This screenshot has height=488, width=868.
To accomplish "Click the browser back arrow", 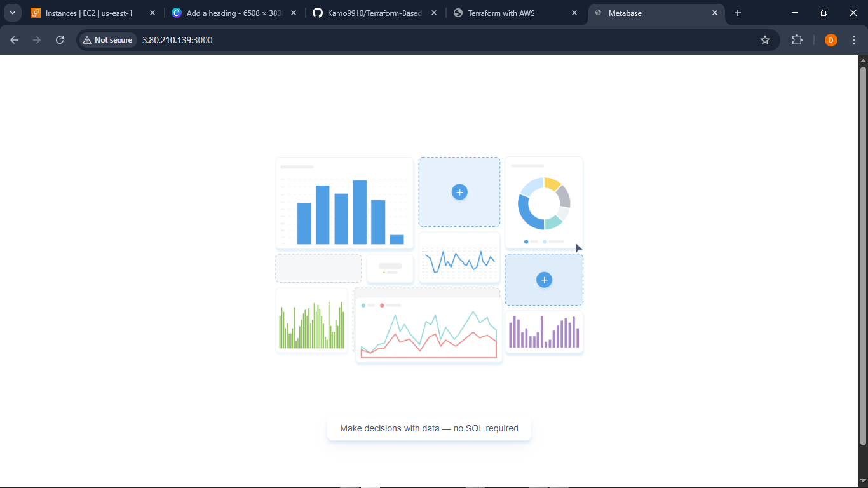I will click(14, 40).
